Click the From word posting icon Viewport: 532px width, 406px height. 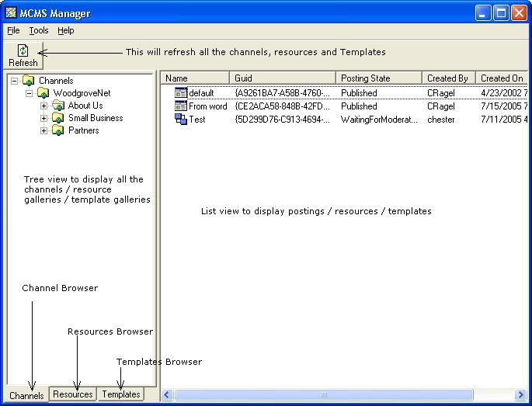[x=181, y=106]
